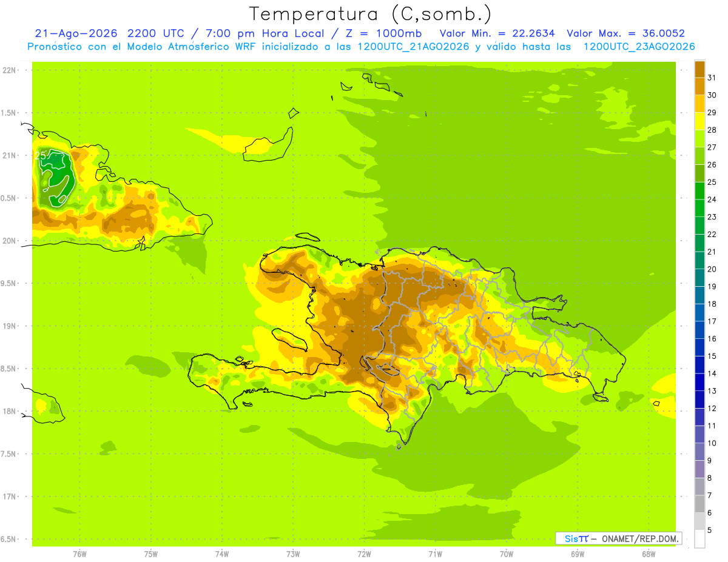
Task: Click the '70W' longitude label
Action: pos(507,554)
